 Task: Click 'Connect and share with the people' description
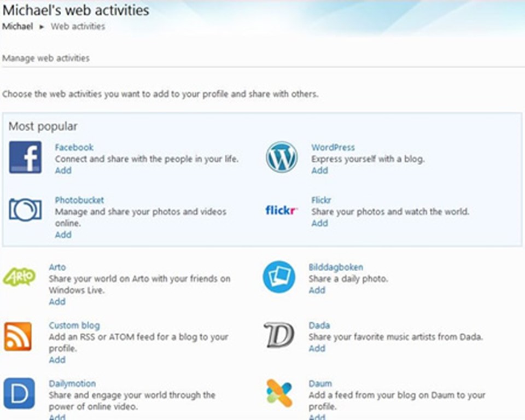tap(147, 159)
